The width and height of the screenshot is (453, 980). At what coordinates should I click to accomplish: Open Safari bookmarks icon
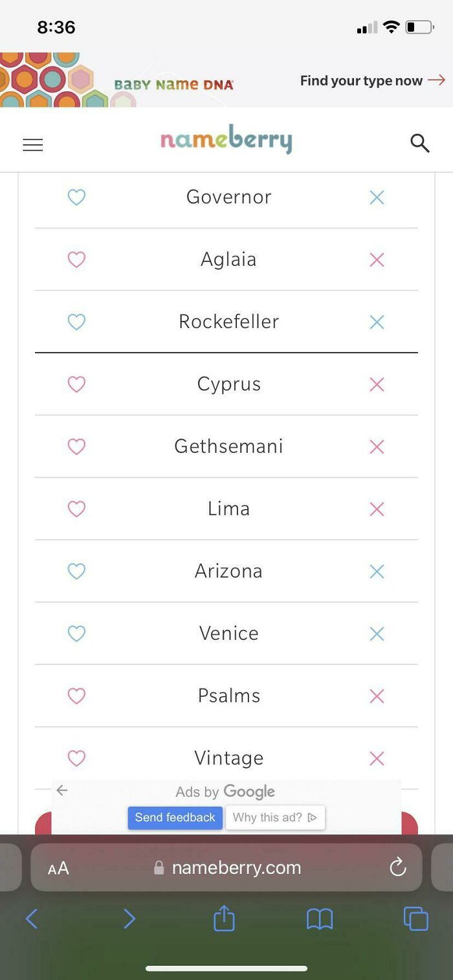(319, 918)
